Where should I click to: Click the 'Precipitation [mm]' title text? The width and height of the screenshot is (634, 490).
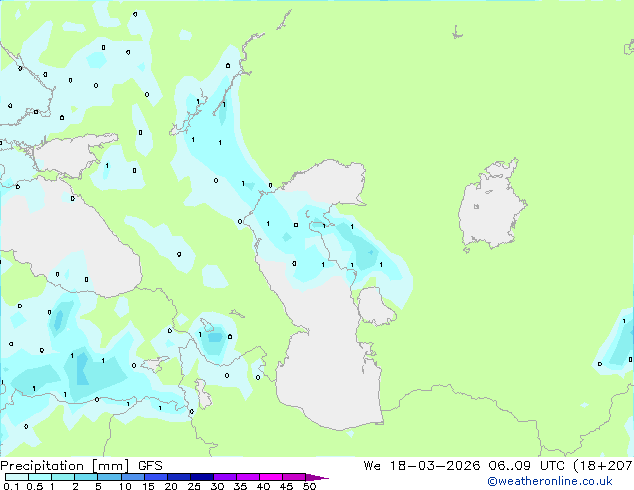pos(65,466)
